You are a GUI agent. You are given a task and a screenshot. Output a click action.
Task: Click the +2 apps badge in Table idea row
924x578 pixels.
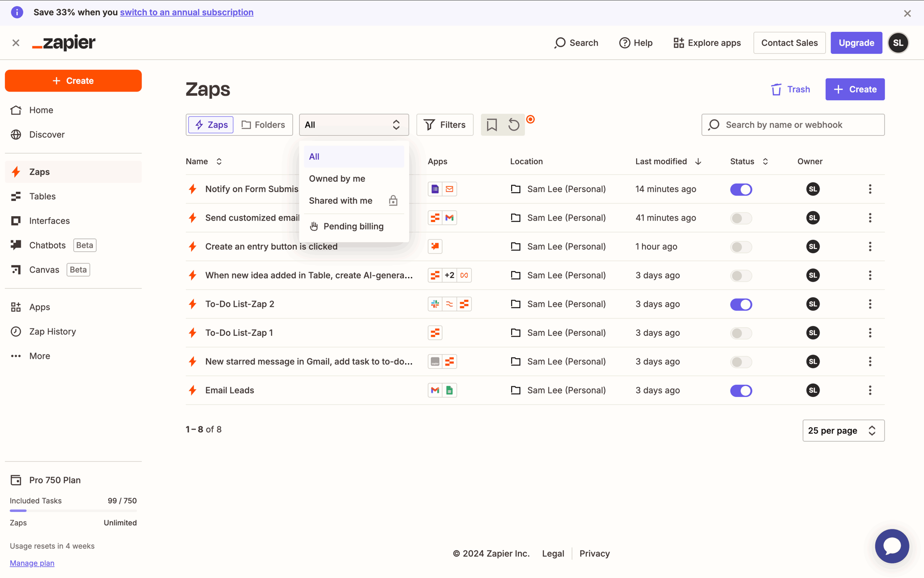pyautogui.click(x=449, y=275)
